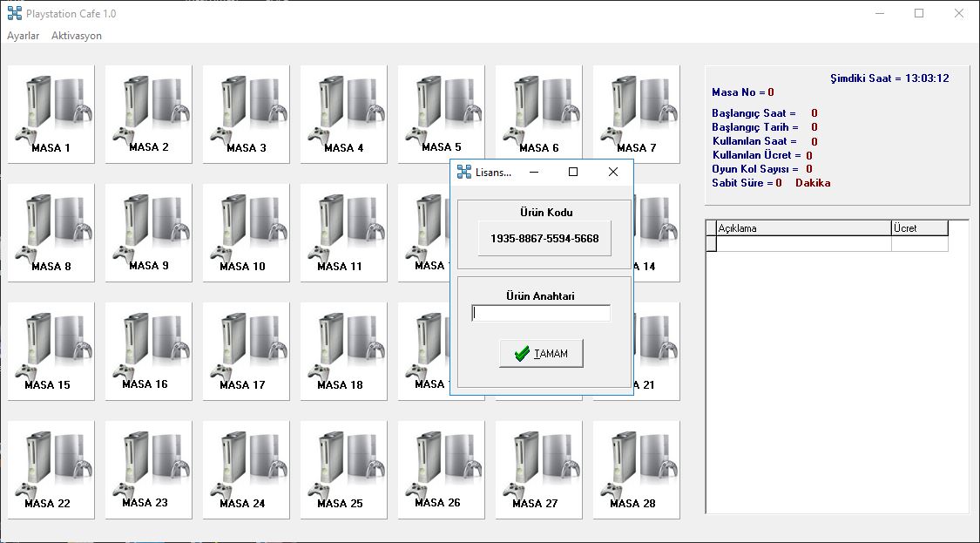The width and height of the screenshot is (980, 543).
Task: Select the MASA 1 console table
Action: (x=51, y=114)
